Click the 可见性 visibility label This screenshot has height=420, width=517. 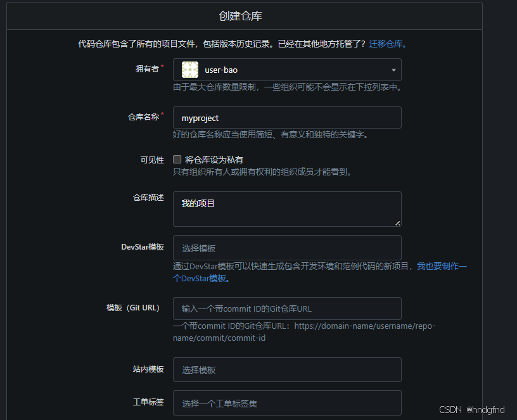[x=152, y=160]
